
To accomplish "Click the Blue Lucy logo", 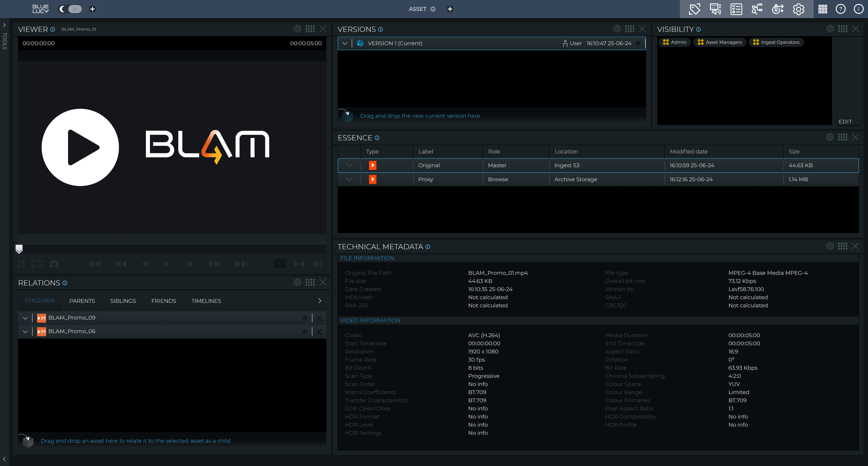I will (x=40, y=9).
